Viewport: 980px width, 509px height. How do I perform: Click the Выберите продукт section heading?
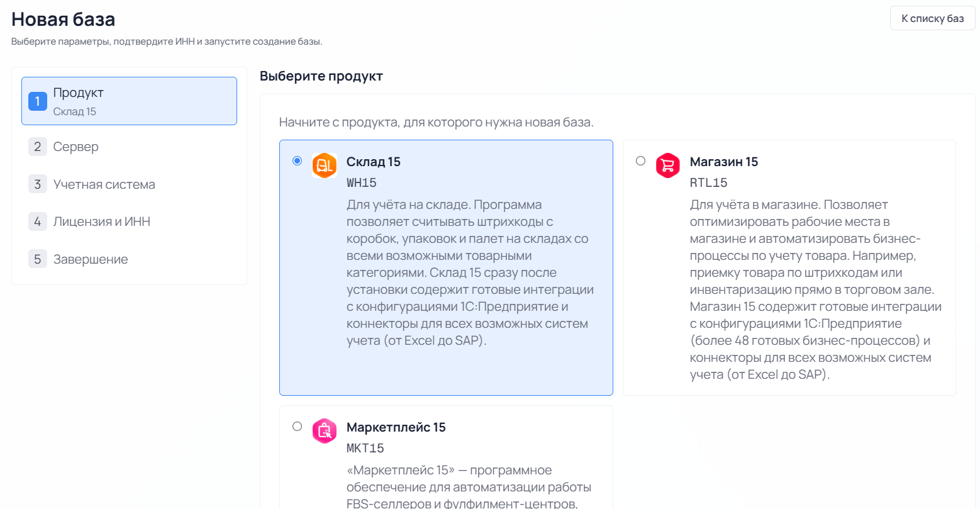click(x=321, y=76)
